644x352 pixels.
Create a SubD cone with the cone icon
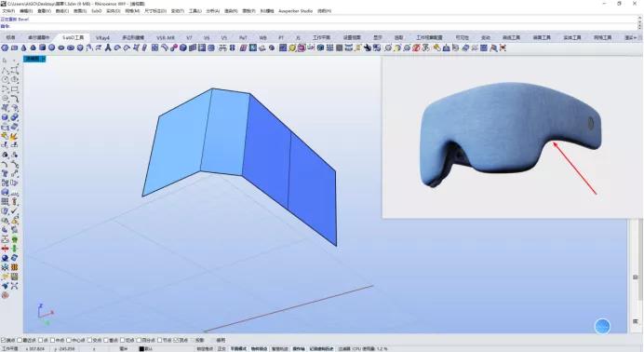(23, 48)
